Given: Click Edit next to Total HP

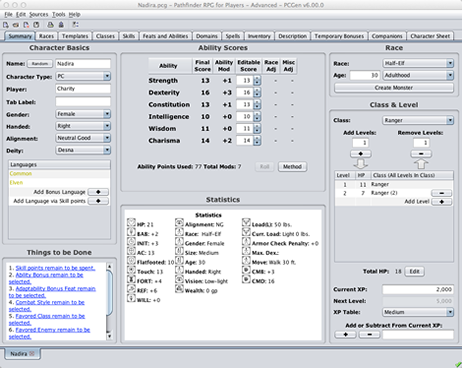Looking at the screenshot, I should 414,271.
